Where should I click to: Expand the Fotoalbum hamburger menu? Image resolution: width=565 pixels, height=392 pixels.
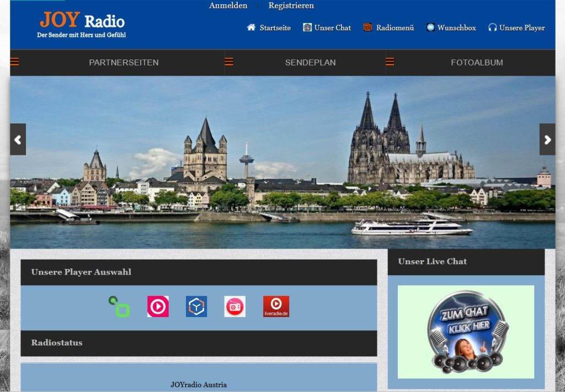(x=390, y=62)
